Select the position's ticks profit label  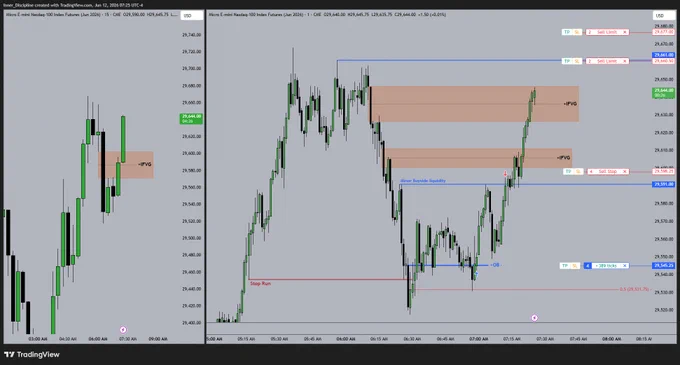click(606, 266)
